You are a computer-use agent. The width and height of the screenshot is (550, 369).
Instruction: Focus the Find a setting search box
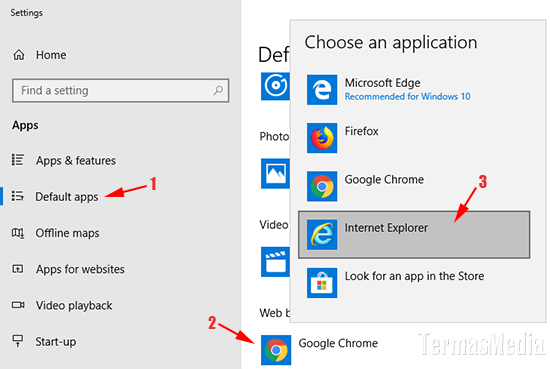(121, 90)
